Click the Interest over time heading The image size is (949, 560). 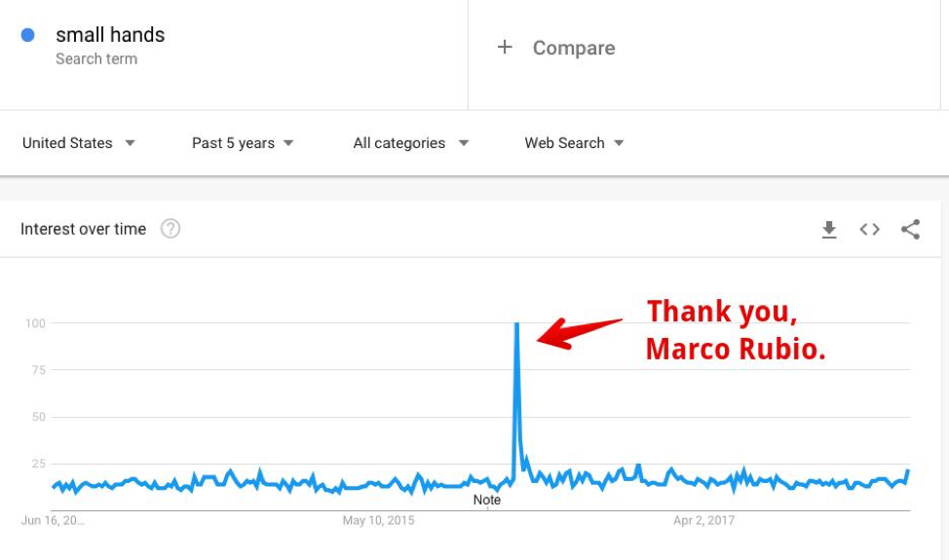click(x=84, y=229)
